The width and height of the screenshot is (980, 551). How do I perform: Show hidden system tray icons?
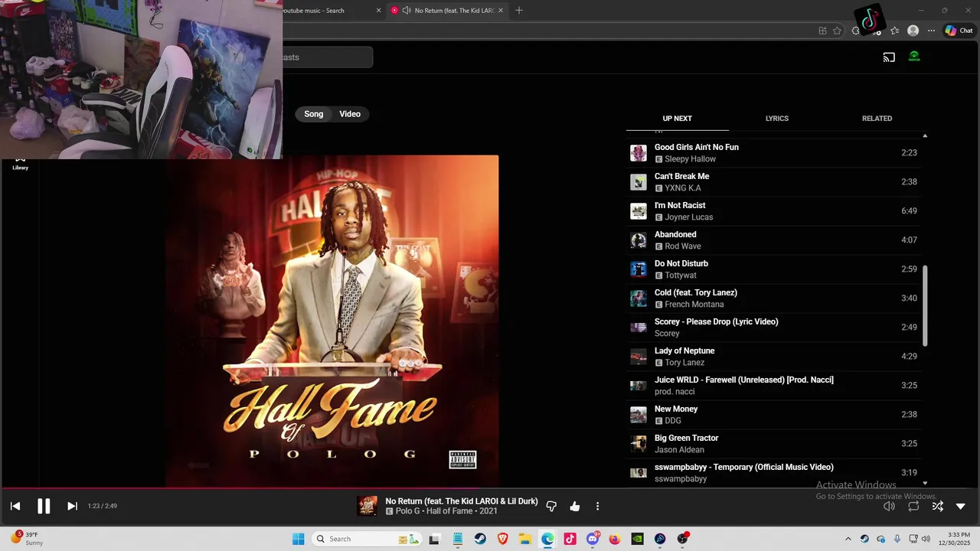click(x=848, y=539)
